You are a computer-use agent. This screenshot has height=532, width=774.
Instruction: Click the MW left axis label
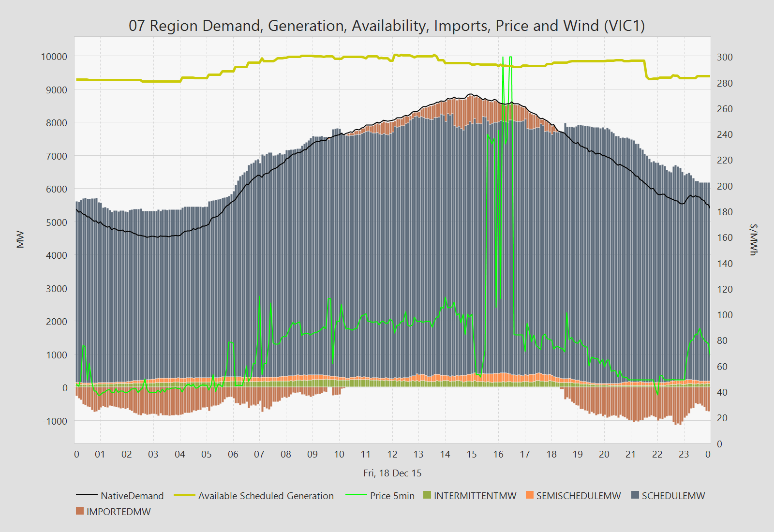pos(20,239)
